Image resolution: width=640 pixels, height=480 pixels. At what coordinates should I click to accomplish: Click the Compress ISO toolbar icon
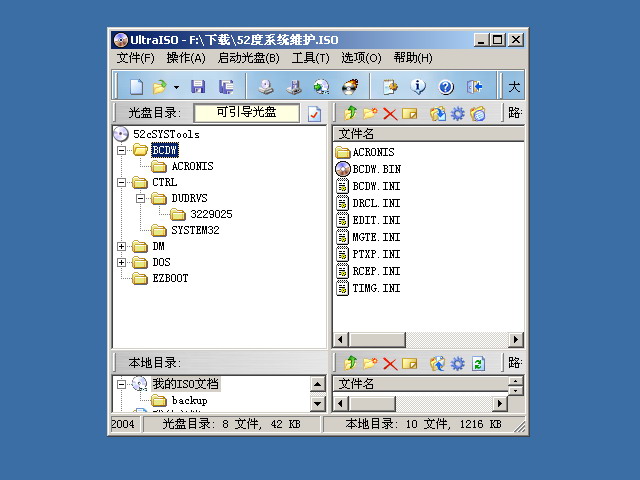(321, 87)
